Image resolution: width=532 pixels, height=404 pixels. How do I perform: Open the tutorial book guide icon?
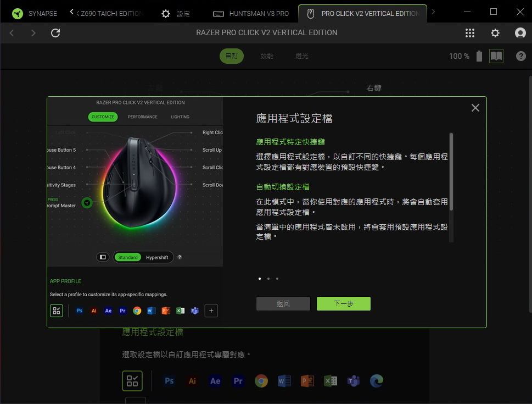(496, 56)
